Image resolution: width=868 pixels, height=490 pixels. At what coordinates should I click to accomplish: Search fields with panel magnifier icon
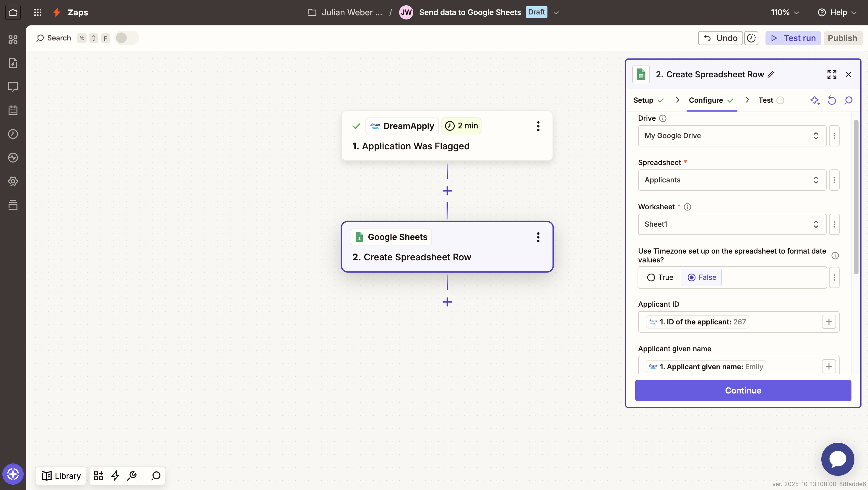849,100
